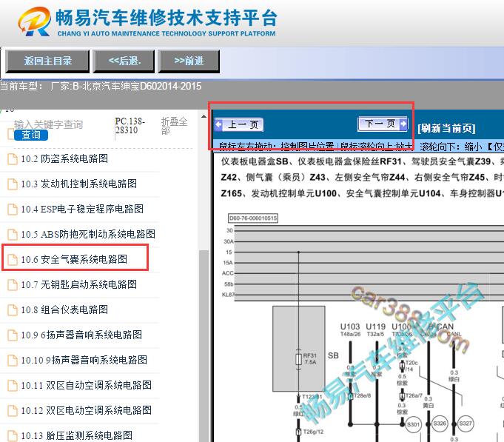Click the 畅易 platform logo
The image size is (504, 442).
34,21
